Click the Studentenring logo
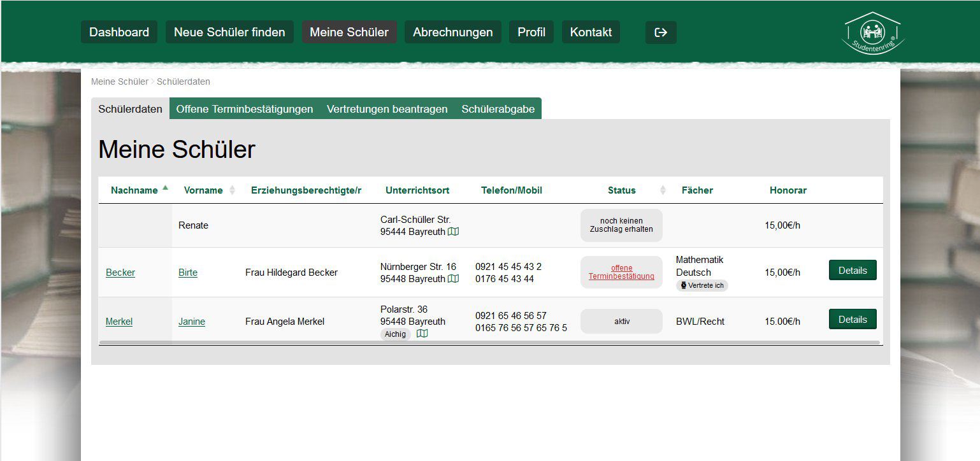Image resolution: width=980 pixels, height=461 pixels. (872, 34)
